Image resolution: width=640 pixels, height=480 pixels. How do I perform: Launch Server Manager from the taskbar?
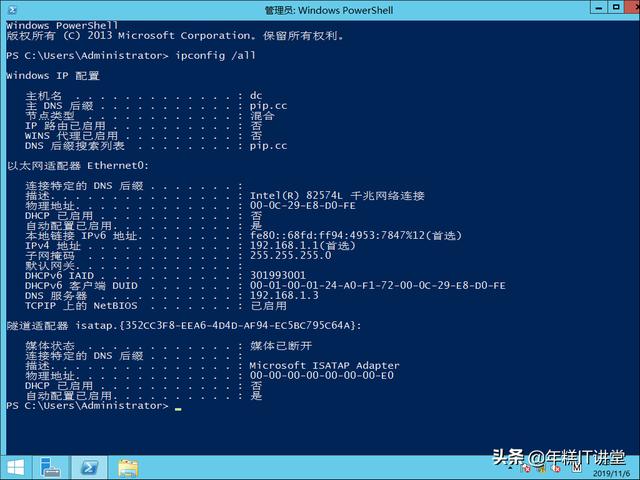click(x=51, y=468)
